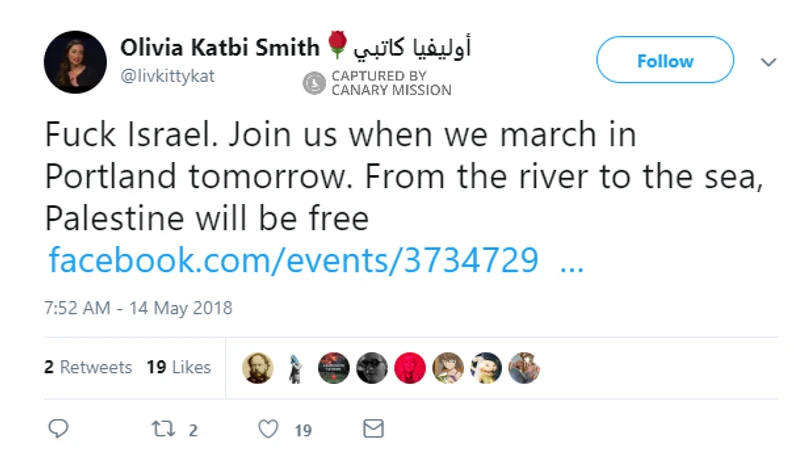Screen dimensions: 800x466
Task: Retweet this tweet using the arrows icon
Action: point(162,429)
